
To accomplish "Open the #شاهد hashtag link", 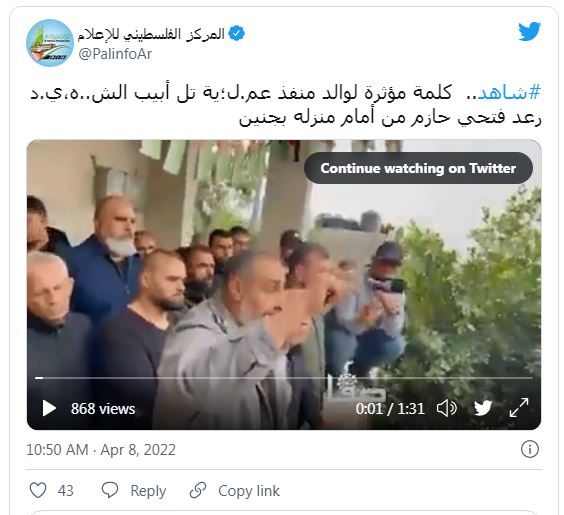I will click(509, 93).
